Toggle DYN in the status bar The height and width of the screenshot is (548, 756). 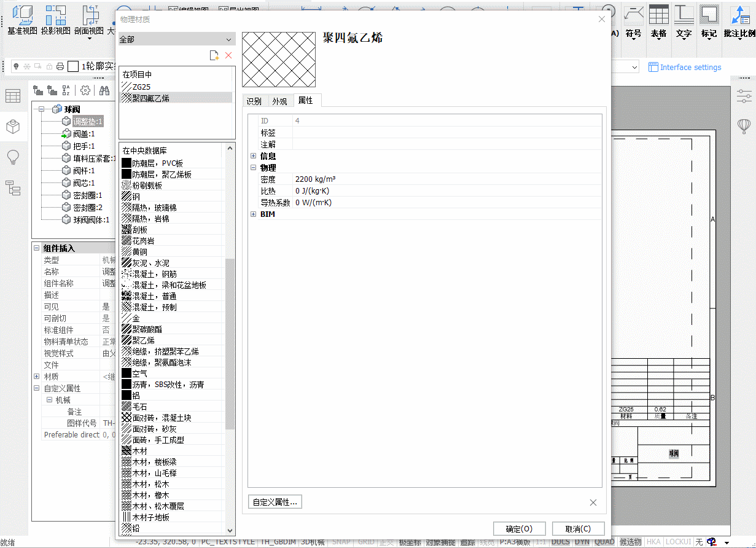pos(582,542)
